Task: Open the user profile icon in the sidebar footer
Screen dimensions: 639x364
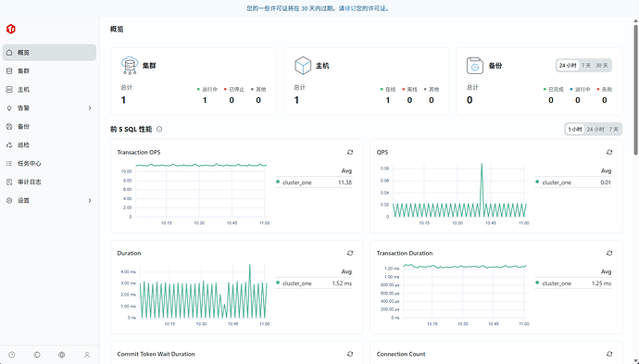Action: pos(87,355)
